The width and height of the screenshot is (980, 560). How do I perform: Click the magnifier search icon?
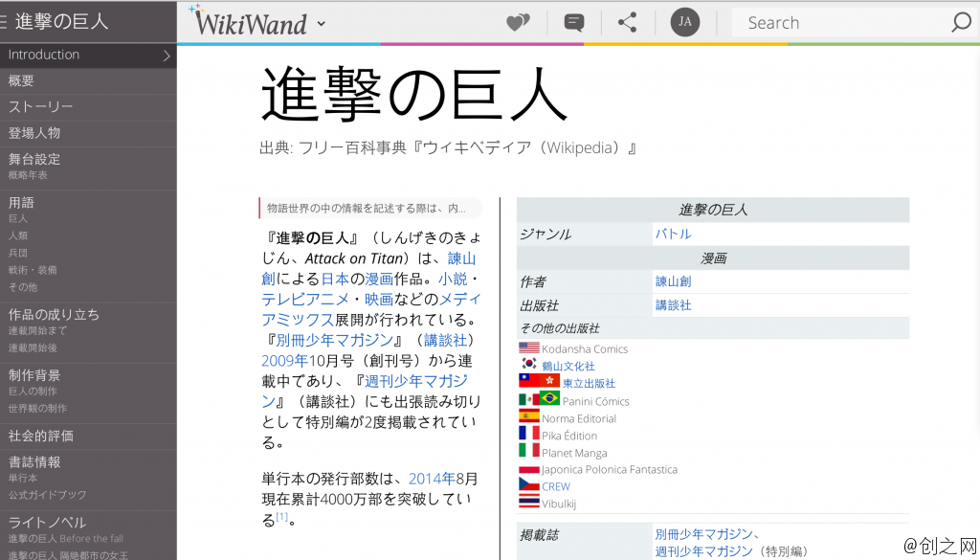click(961, 23)
